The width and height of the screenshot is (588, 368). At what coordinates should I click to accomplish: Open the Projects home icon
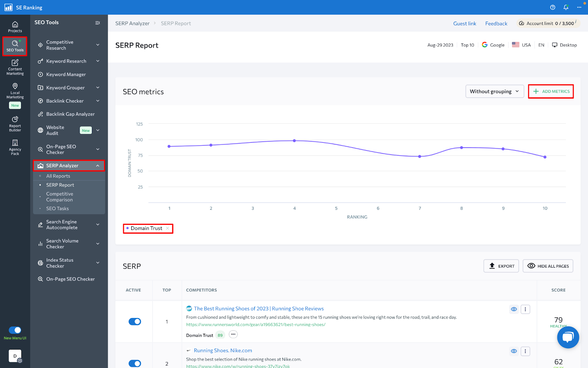click(x=15, y=27)
